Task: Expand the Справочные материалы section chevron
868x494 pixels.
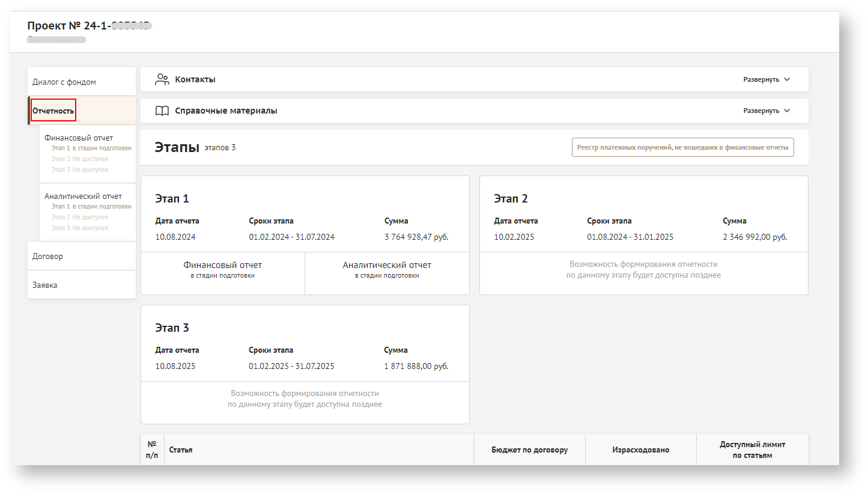Action: tap(787, 111)
